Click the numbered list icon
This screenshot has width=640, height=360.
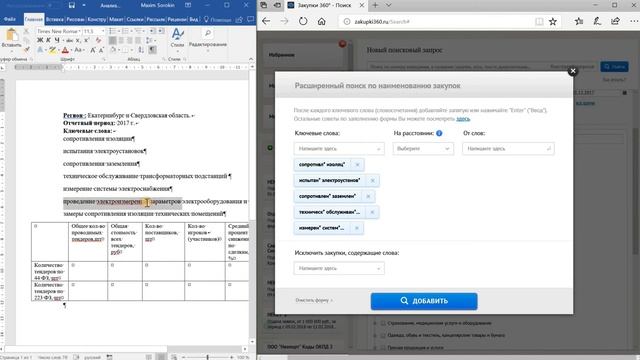click(125, 31)
